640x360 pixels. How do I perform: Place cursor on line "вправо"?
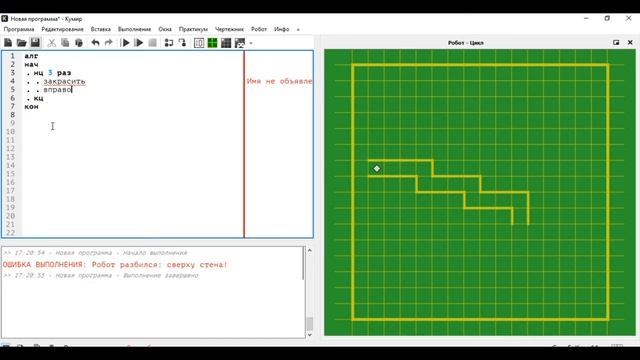58,89
